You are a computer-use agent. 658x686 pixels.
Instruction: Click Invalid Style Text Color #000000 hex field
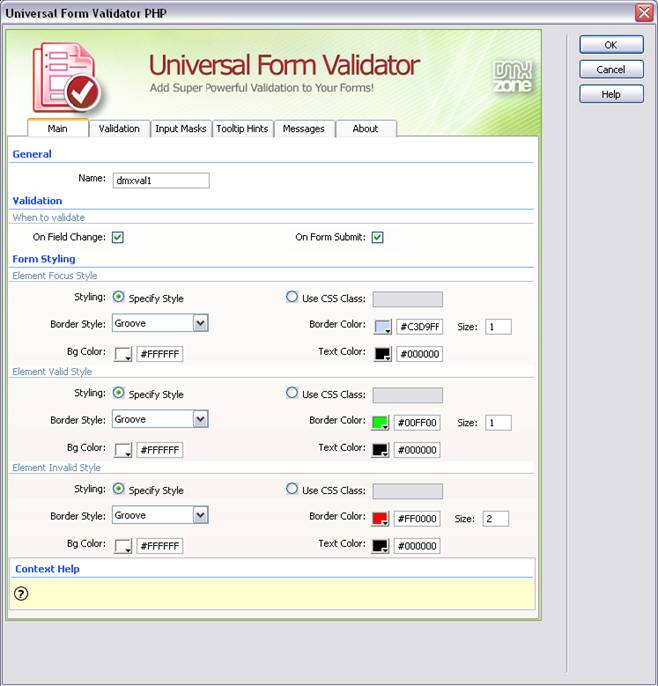[x=417, y=546]
